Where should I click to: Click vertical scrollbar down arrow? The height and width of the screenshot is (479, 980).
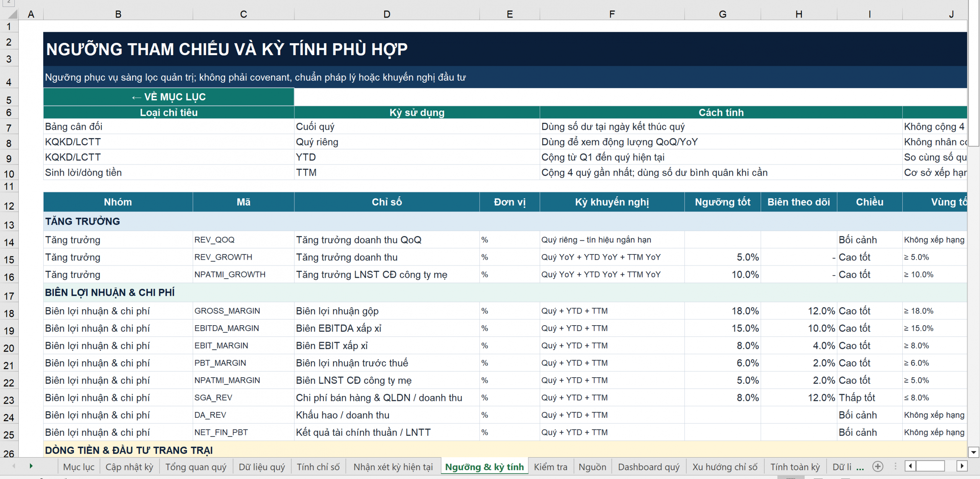coord(974,452)
